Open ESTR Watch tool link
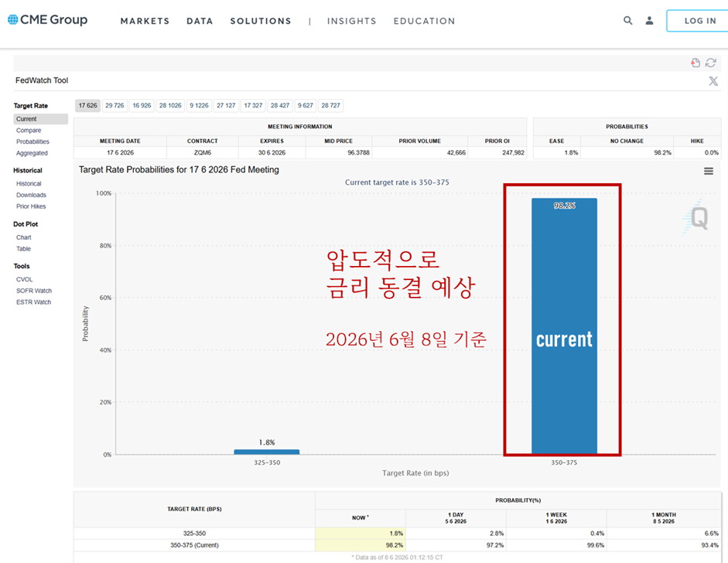The image size is (728, 563). 34,302
